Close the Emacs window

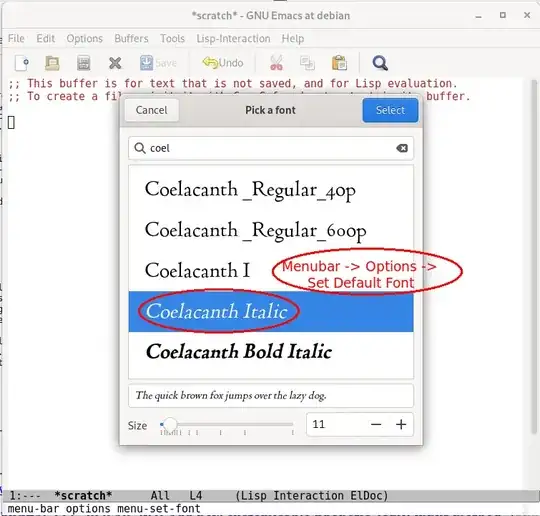click(x=527, y=15)
